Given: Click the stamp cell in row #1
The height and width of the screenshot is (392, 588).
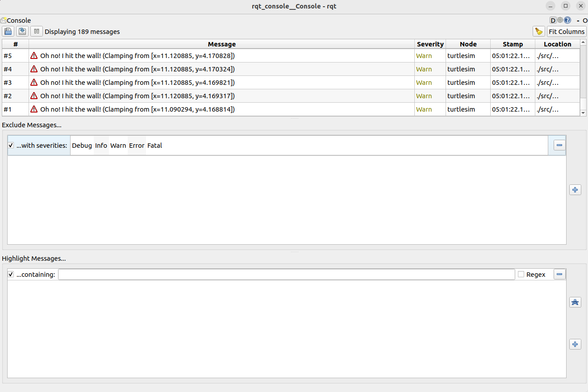Looking at the screenshot, I should tap(513, 109).
